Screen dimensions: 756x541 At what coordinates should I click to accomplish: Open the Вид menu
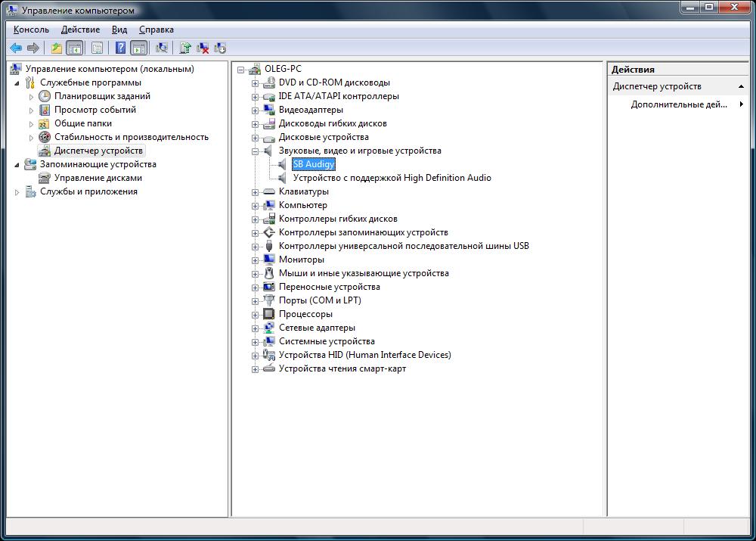pos(119,30)
